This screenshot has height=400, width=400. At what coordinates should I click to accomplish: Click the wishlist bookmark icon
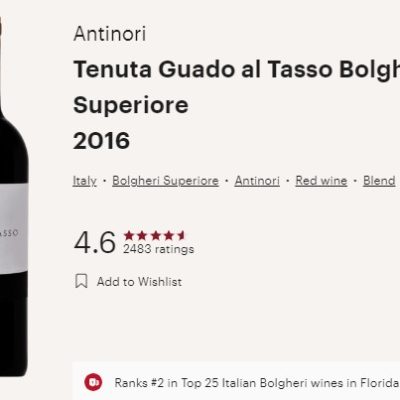pyautogui.click(x=81, y=281)
